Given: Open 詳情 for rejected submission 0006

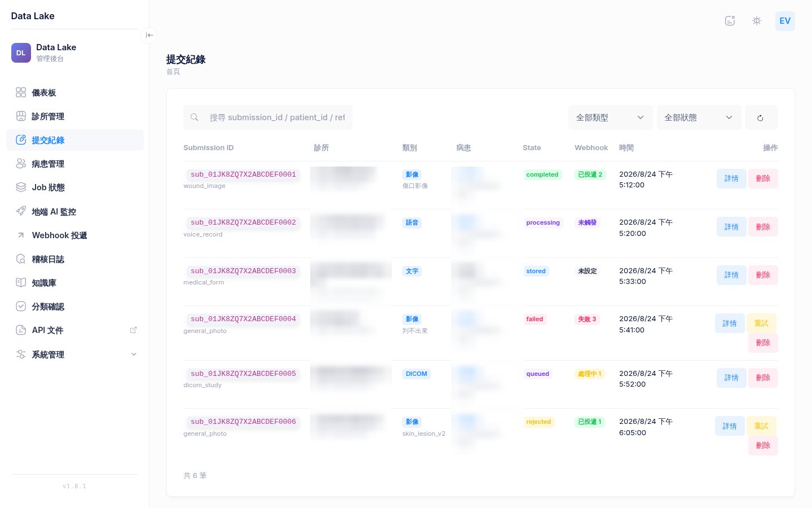Looking at the screenshot, I should (x=730, y=426).
